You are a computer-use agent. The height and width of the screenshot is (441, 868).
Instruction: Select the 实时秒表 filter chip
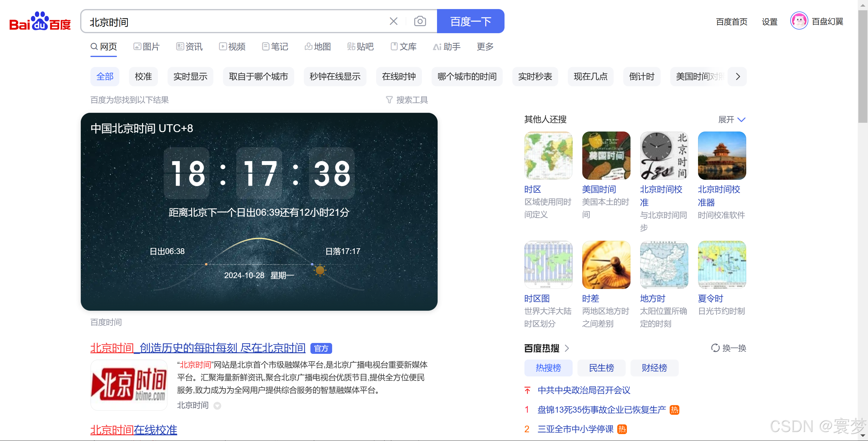pyautogui.click(x=535, y=77)
